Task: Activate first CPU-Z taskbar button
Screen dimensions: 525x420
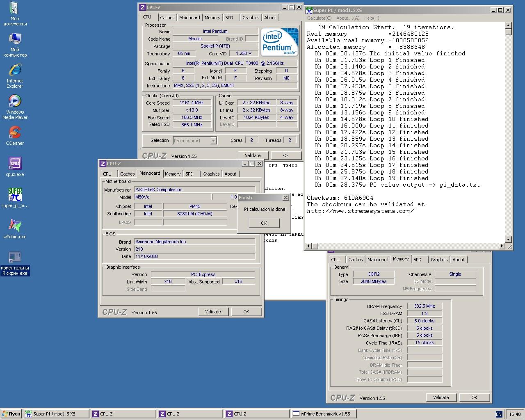Action: 123,414
